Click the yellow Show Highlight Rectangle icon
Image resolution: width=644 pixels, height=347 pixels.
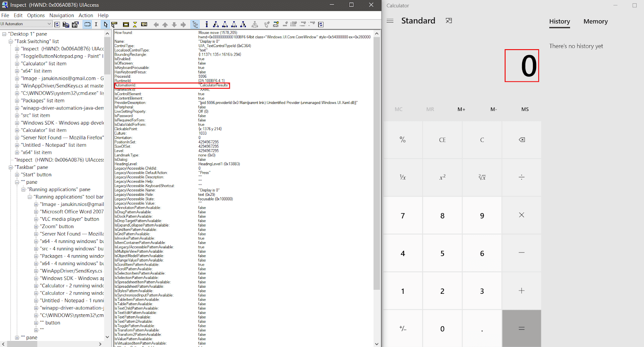126,25
